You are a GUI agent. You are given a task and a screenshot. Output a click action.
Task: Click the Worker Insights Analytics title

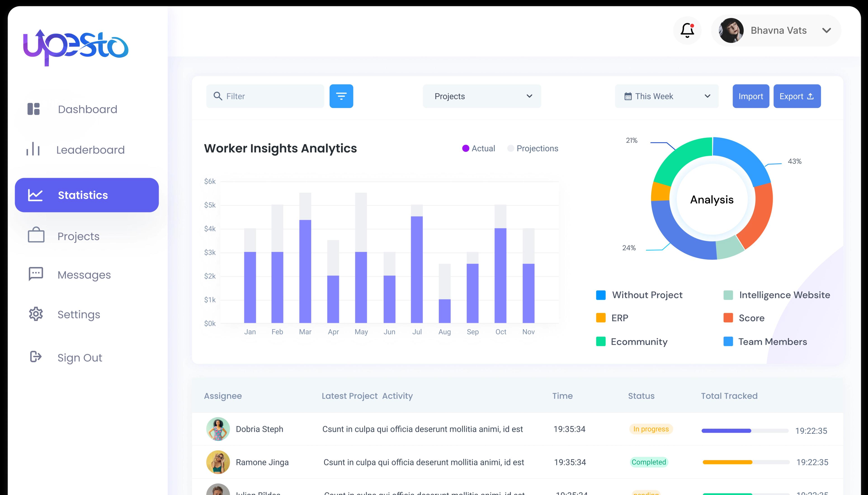coord(280,148)
